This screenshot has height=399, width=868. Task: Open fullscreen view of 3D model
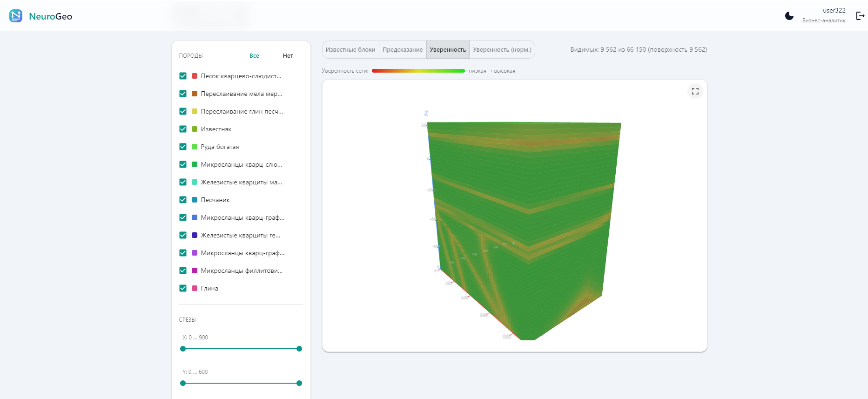[695, 91]
